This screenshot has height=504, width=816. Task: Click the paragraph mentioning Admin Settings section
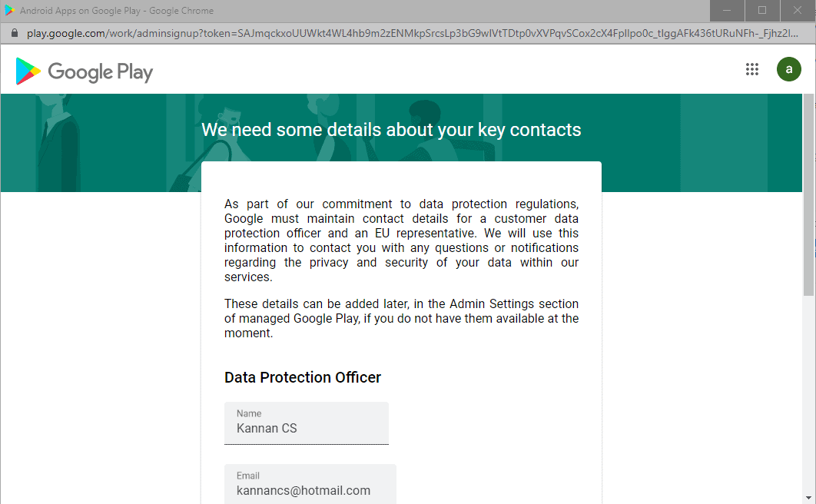pos(401,318)
